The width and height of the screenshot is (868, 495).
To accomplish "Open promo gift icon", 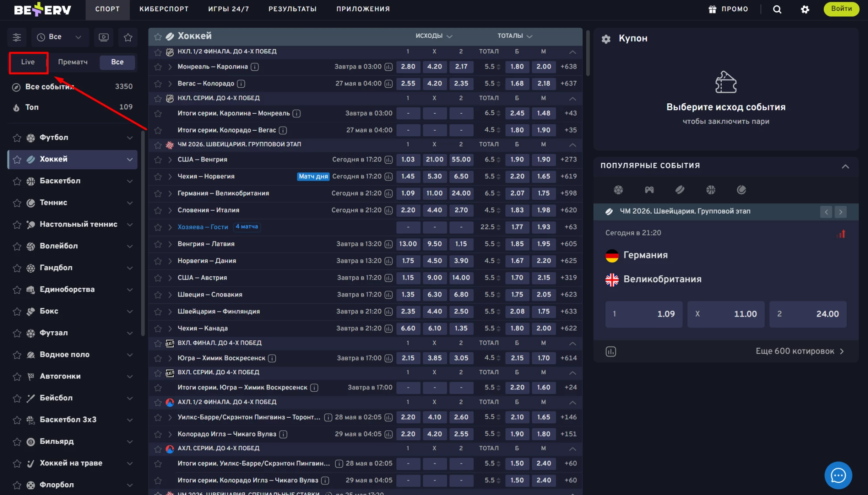I will 713,9.
